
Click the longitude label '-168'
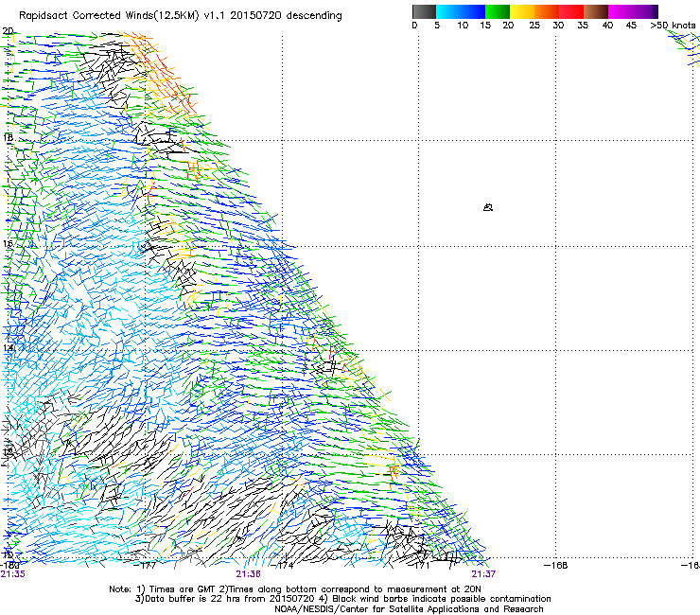point(556,566)
